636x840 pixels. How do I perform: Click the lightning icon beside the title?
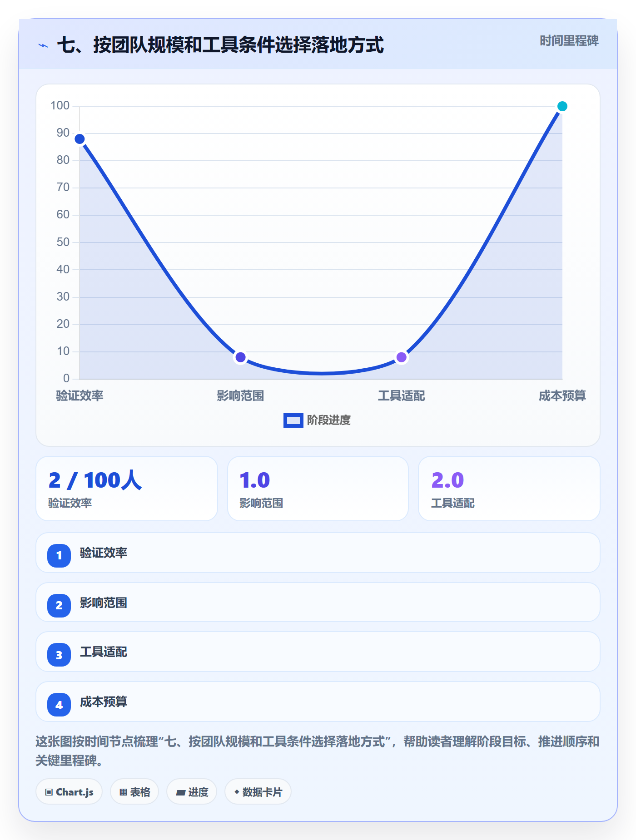[43, 45]
